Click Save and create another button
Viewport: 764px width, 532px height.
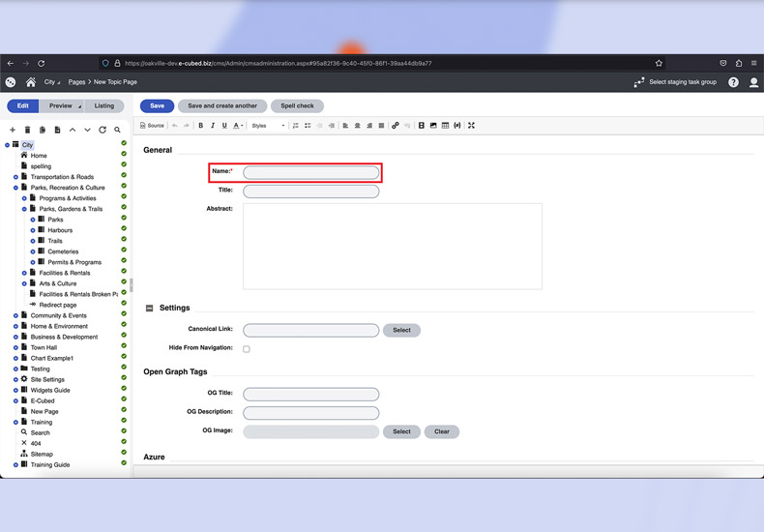tap(222, 106)
